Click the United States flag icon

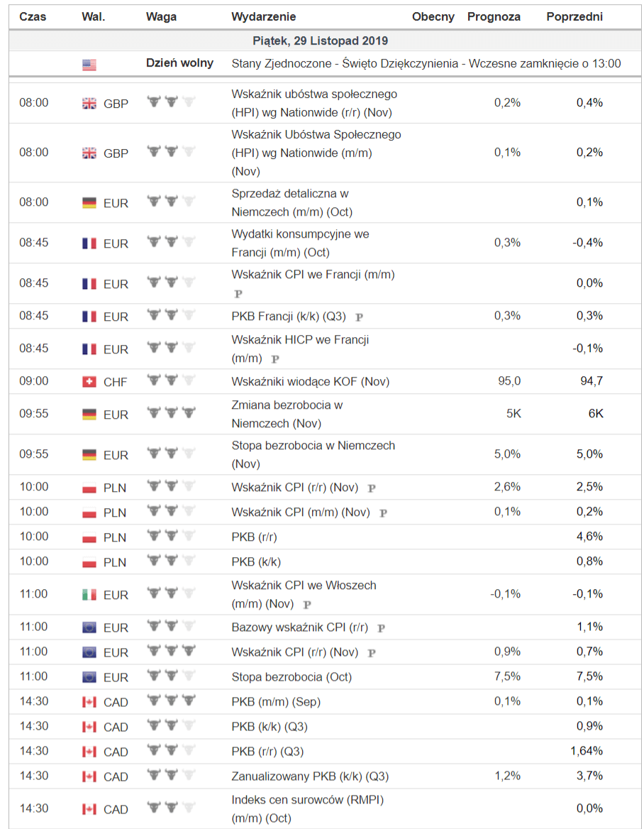[89, 65]
